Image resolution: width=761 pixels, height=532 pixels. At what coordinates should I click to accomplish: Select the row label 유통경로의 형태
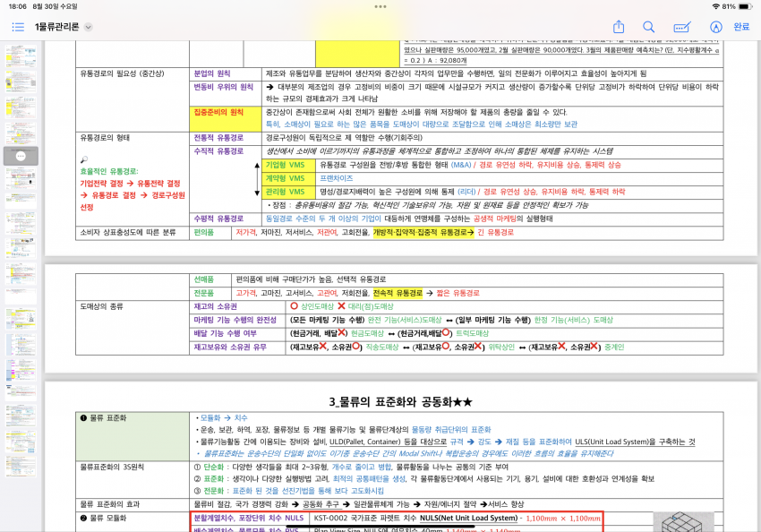pyautogui.click(x=105, y=137)
